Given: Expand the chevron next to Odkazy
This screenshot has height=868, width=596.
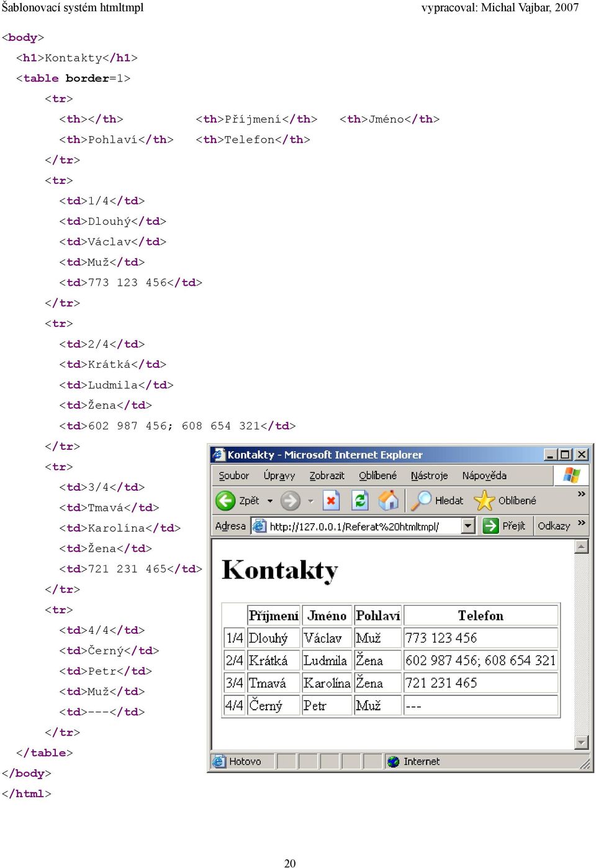Looking at the screenshot, I should pyautogui.click(x=582, y=523).
